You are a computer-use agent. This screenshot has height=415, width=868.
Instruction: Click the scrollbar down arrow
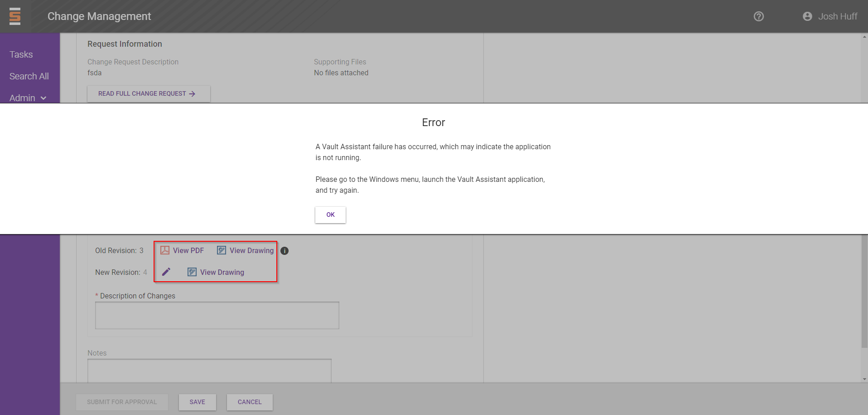tap(864, 379)
